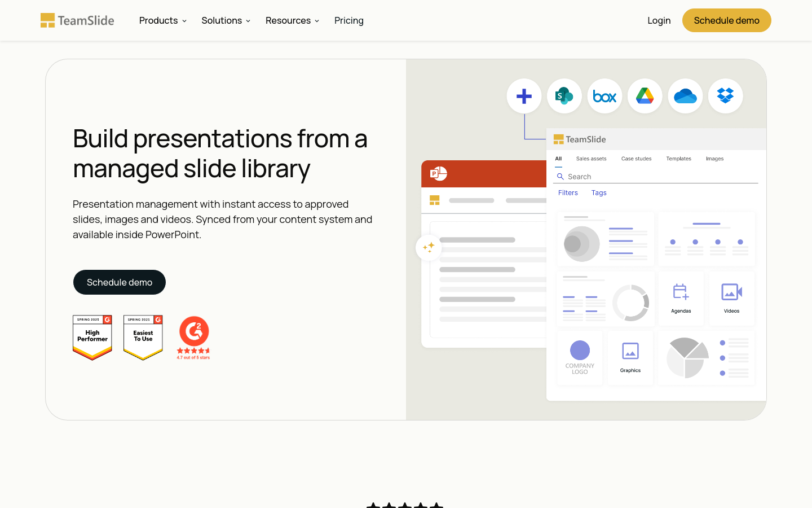Click the hero headline text
Screen dimensions: 812x508
point(220,154)
